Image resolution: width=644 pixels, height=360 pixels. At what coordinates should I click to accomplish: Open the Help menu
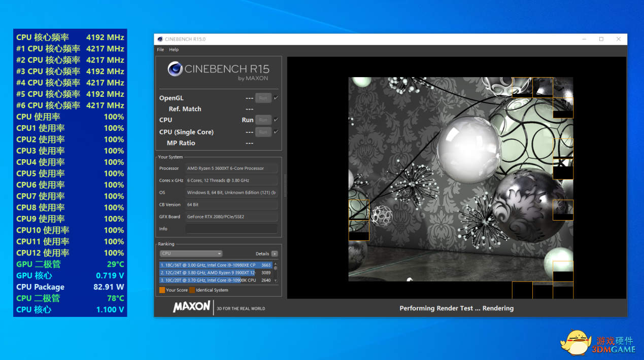click(x=174, y=50)
